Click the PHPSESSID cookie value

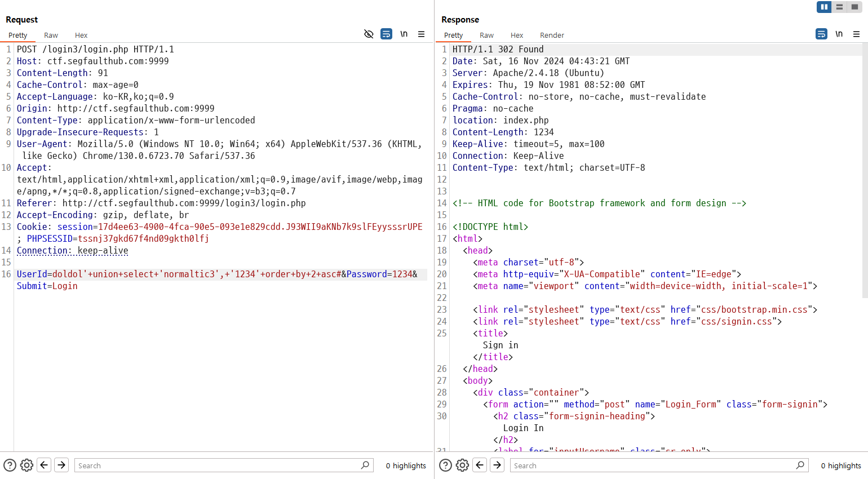143,238
